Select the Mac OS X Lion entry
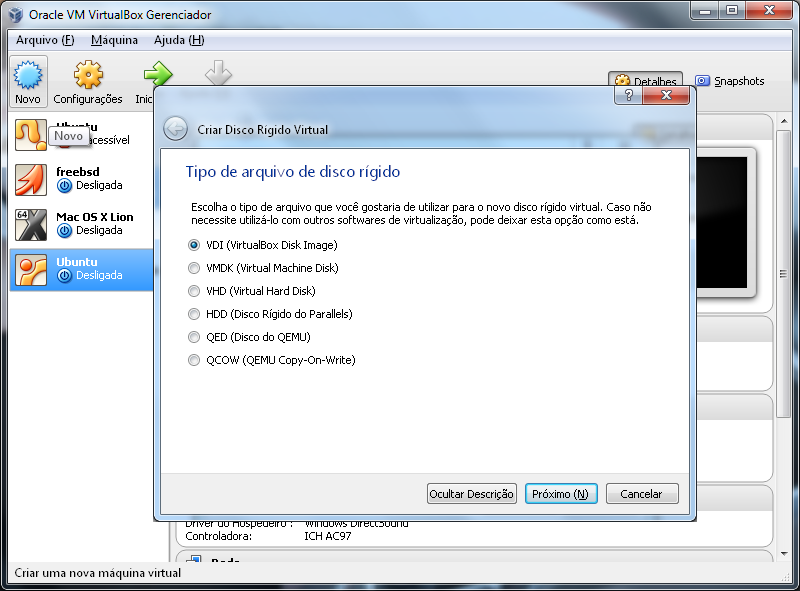Screen dimensions: 800x591 [x=82, y=225]
